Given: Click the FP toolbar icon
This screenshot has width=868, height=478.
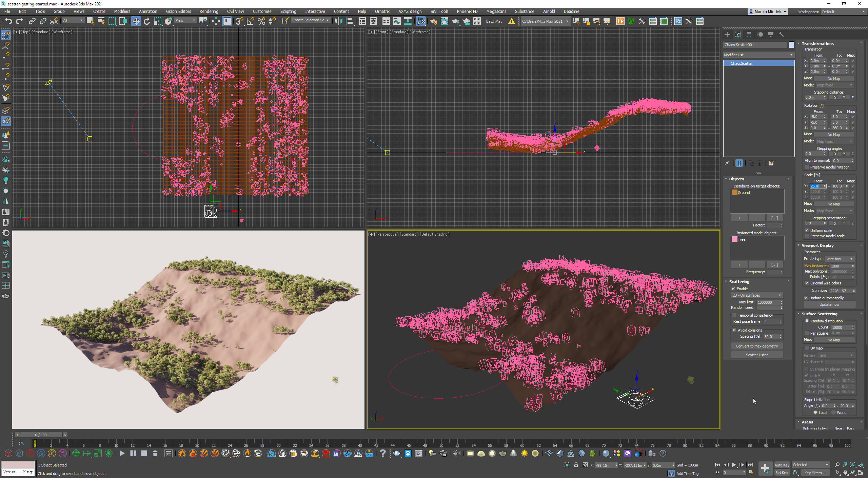Looking at the screenshot, I should 620,21.
